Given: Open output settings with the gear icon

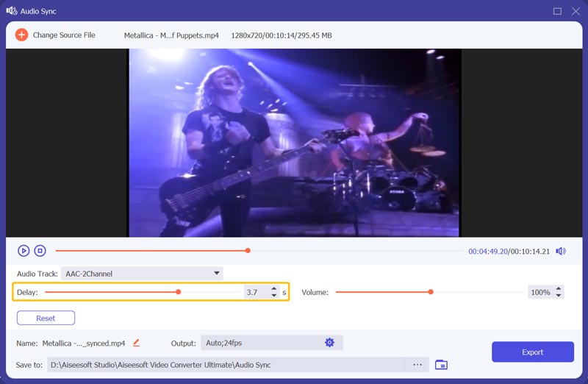Looking at the screenshot, I should [329, 342].
